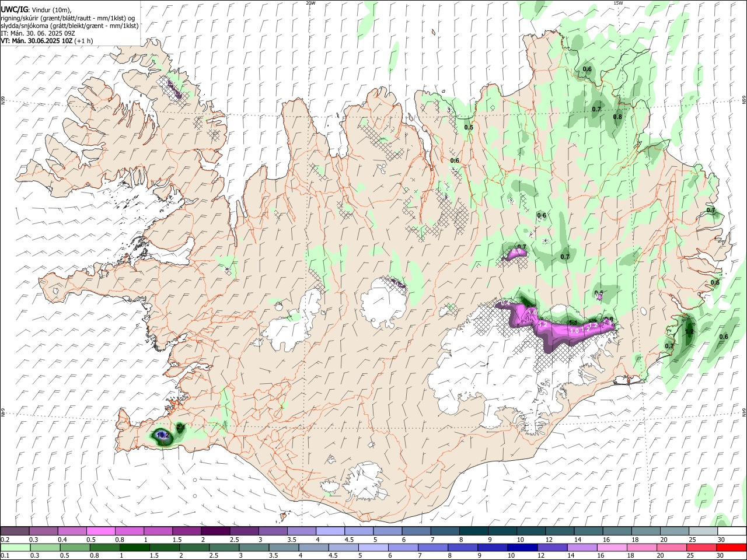Click the pale green lower swatch starting at 0.1
747x560 pixels.
point(15,547)
